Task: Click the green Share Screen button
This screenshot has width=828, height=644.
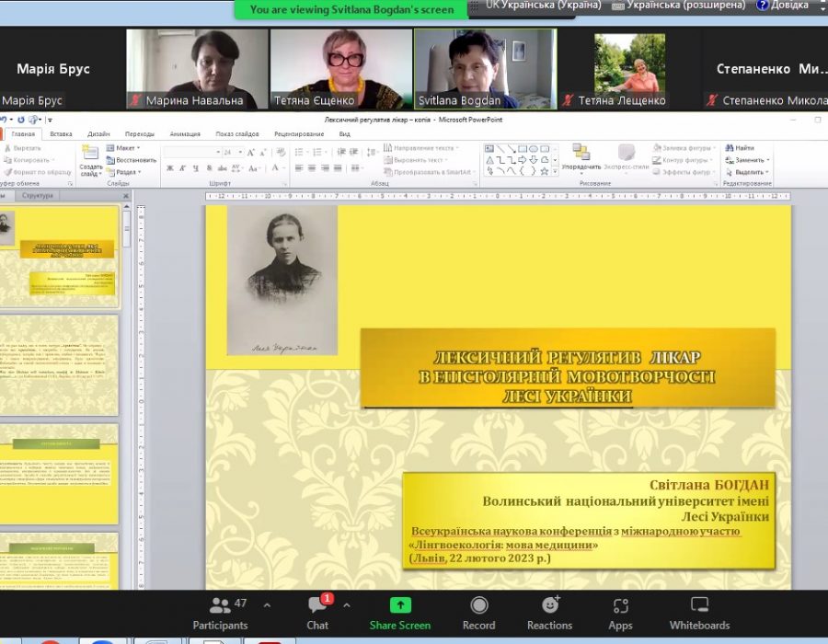Action: point(400,612)
